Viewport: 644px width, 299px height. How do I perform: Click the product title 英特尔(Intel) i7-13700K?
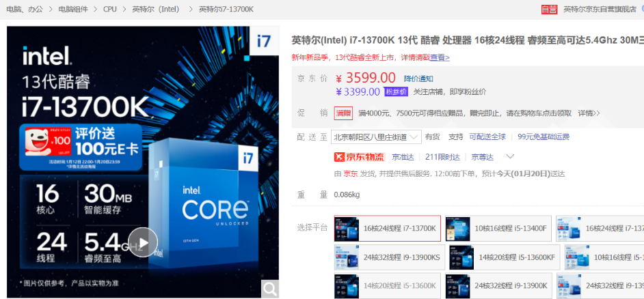[x=468, y=40]
